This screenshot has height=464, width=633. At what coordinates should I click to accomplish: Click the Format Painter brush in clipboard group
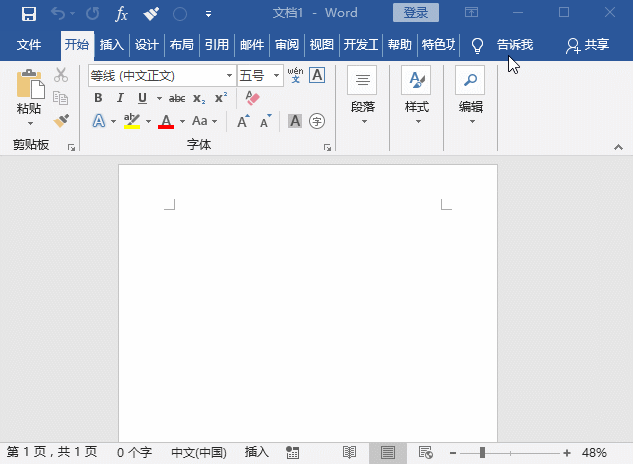(61, 121)
